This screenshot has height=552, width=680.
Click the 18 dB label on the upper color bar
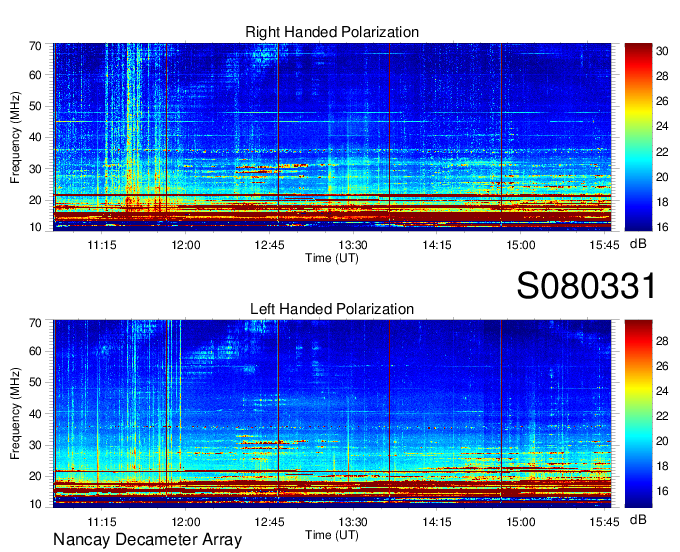click(x=662, y=202)
